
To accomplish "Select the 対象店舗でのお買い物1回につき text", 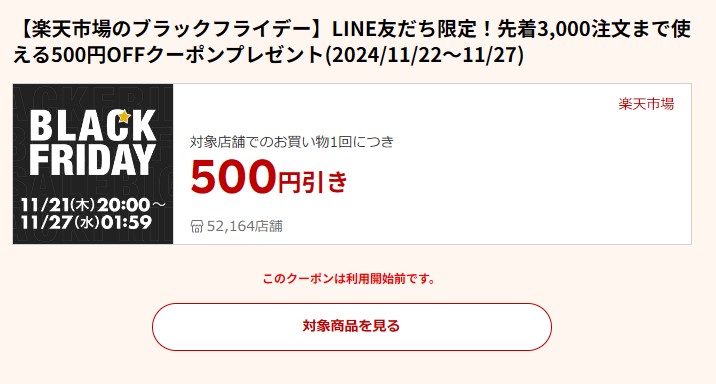I will pos(292,142).
